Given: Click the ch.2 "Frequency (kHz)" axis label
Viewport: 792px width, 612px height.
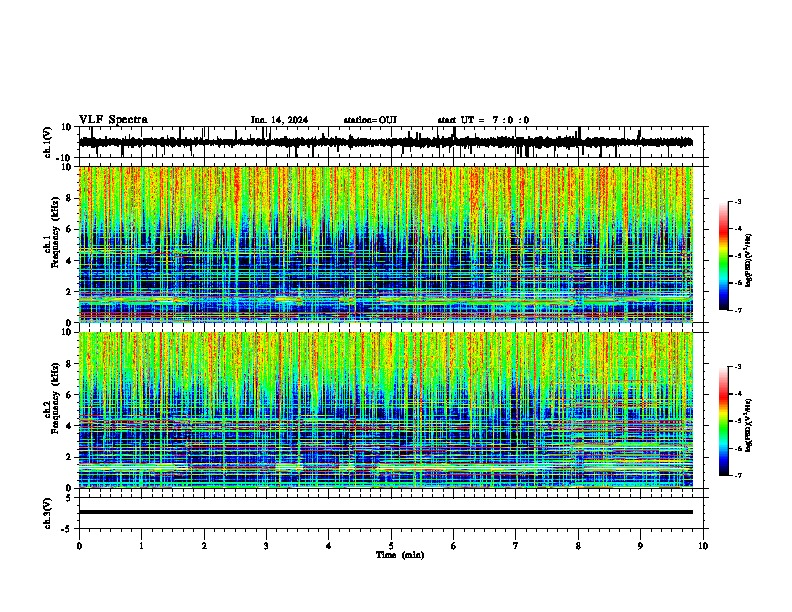Looking at the screenshot, I should click(55, 398).
